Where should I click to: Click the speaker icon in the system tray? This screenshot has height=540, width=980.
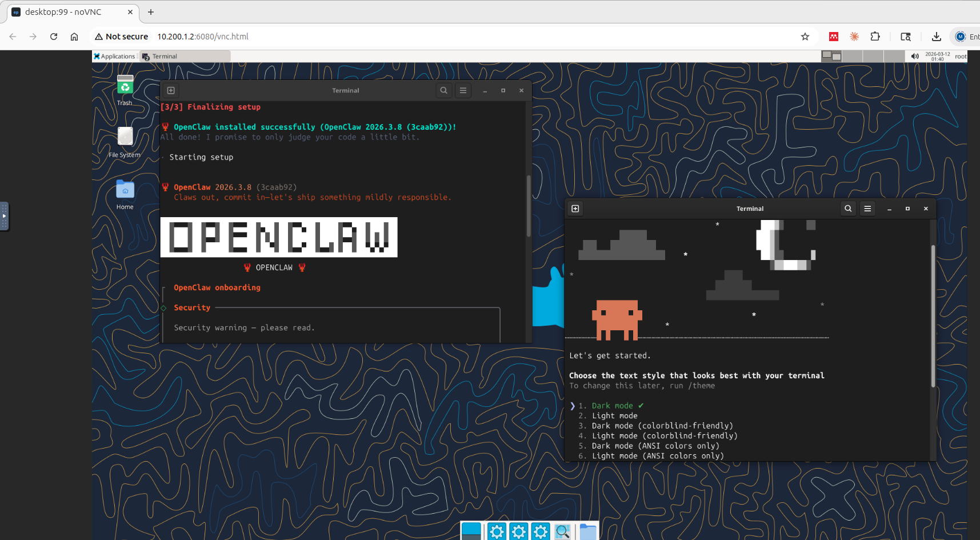pyautogui.click(x=915, y=56)
